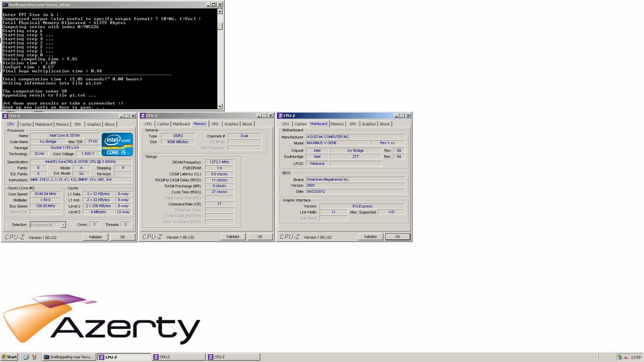Viewport: 644px width, 362px height.
Task: Click the CPU-Z logo icon in Mainboard window title bar
Action: pos(280,116)
